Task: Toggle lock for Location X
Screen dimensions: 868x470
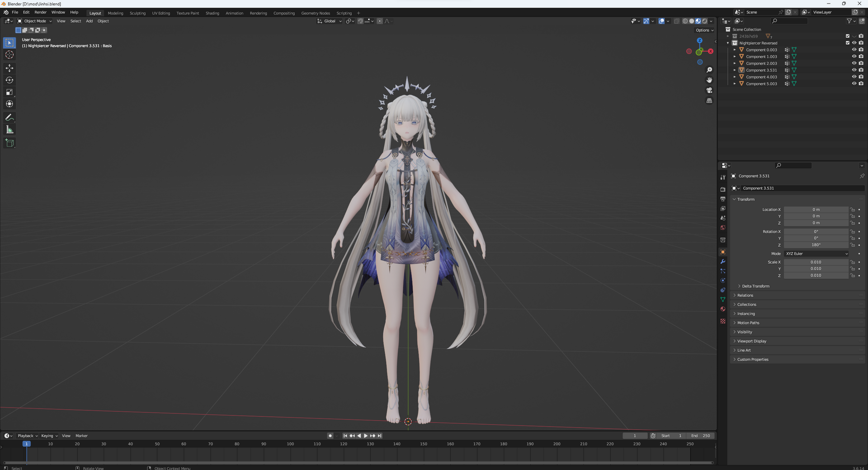Action: click(853, 210)
